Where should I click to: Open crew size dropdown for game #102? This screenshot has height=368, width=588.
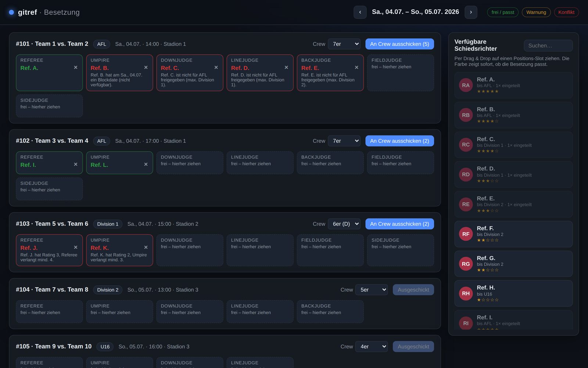pyautogui.click(x=344, y=141)
